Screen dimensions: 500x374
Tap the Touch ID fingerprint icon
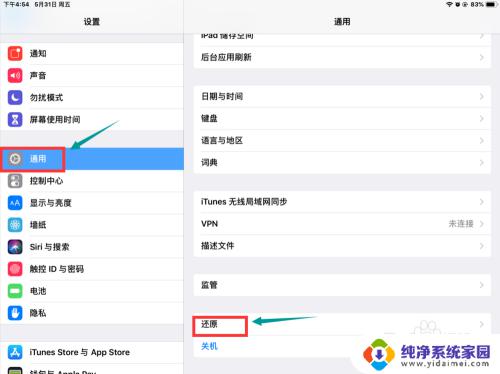click(x=15, y=269)
